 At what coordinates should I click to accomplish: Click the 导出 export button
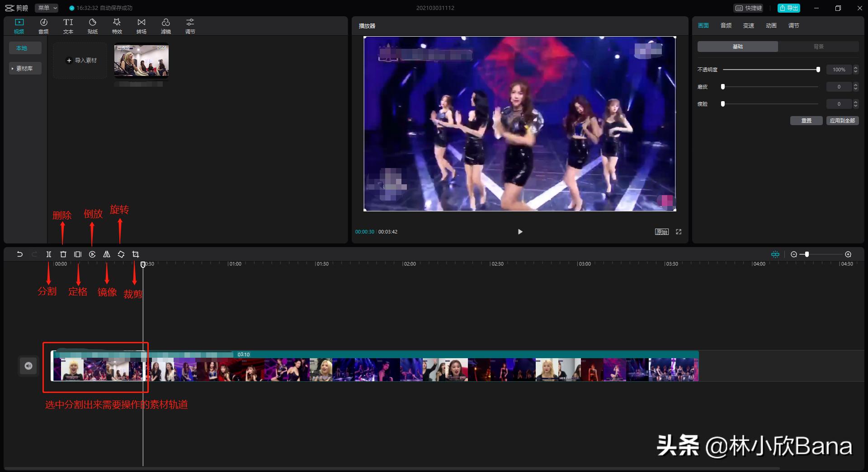pyautogui.click(x=789, y=8)
